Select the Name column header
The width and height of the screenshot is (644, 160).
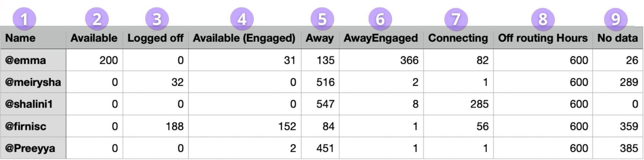click(x=20, y=38)
